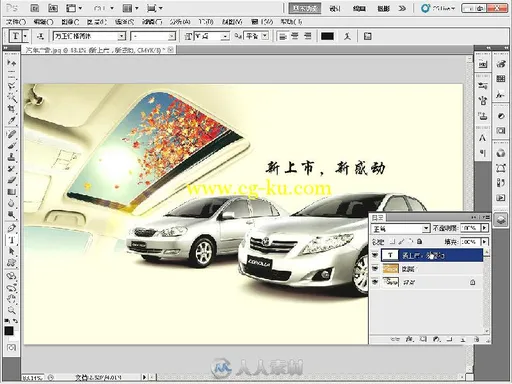Open the first menu in the menu bar
This screenshot has height=384, width=512.
[16, 22]
